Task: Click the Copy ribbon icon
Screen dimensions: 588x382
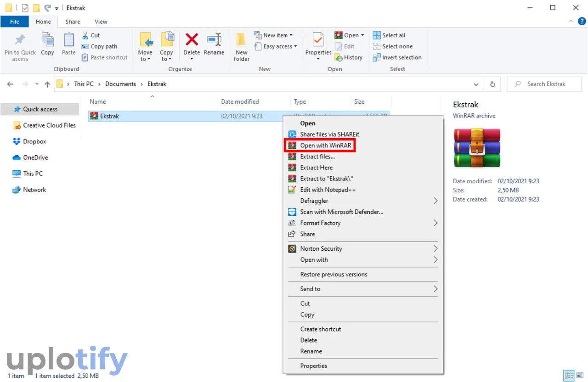Action: [48, 39]
